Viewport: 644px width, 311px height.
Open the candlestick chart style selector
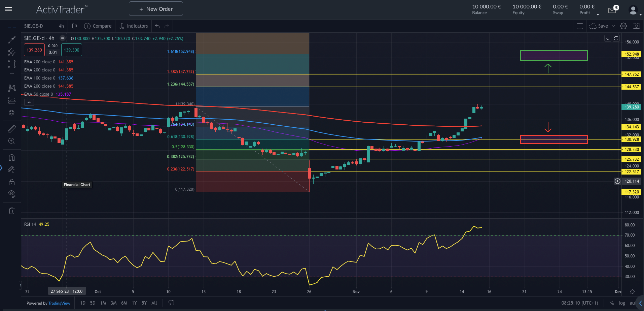[74, 26]
